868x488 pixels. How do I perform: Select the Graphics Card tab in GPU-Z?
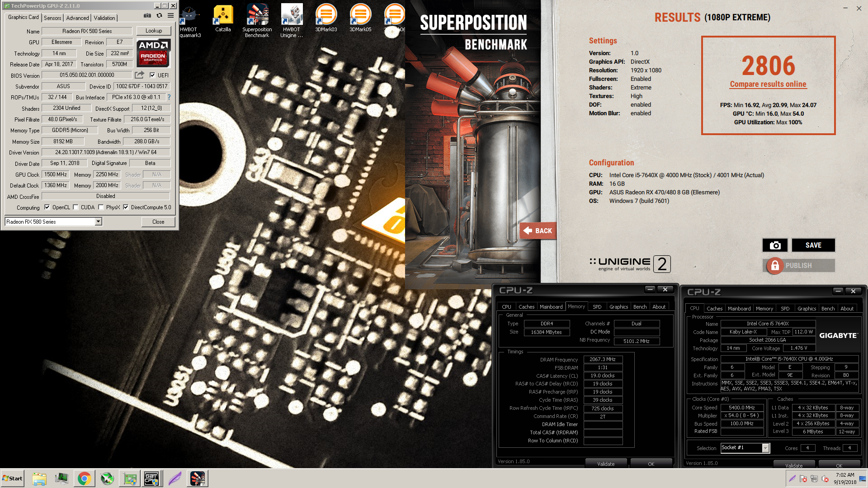[24, 17]
